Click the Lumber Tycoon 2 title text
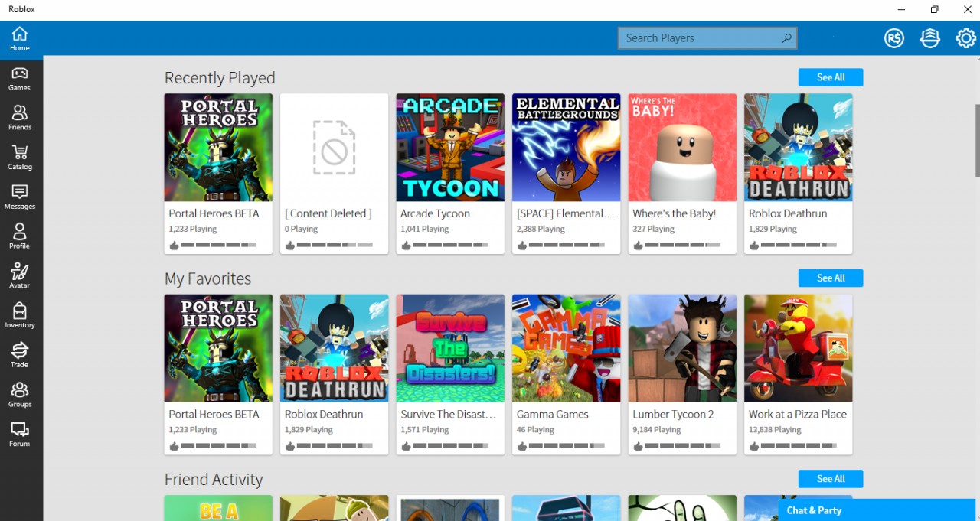The image size is (980, 521). coord(673,414)
